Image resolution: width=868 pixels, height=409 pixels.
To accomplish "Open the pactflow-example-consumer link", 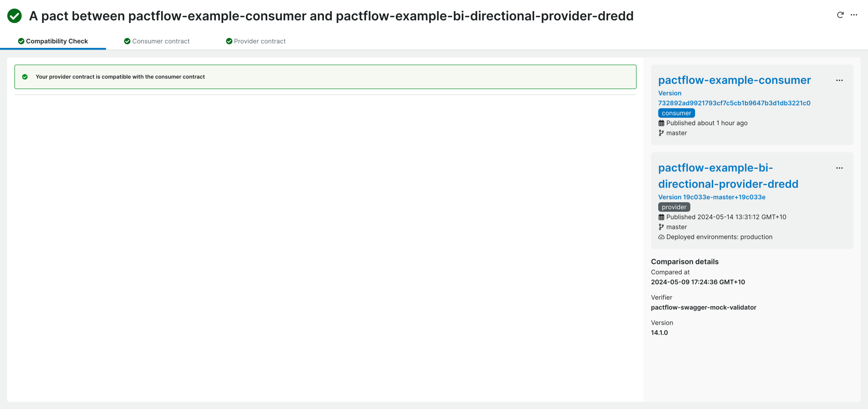I will (x=734, y=80).
